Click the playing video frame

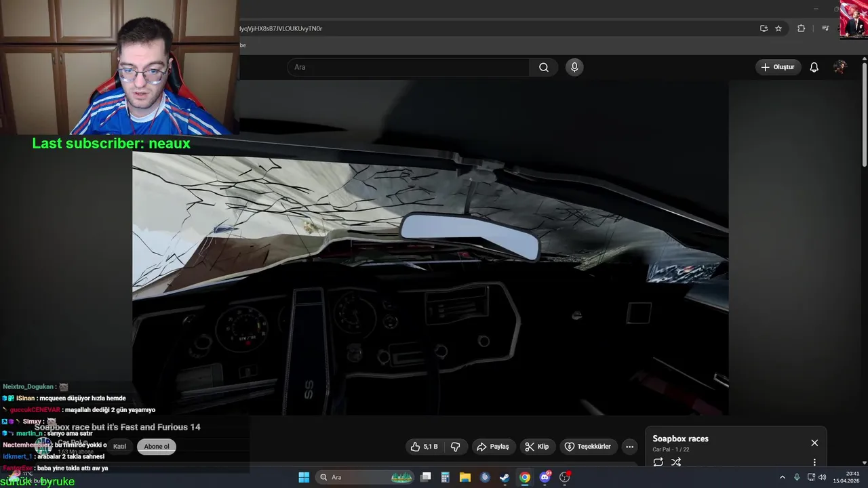[x=430, y=247]
